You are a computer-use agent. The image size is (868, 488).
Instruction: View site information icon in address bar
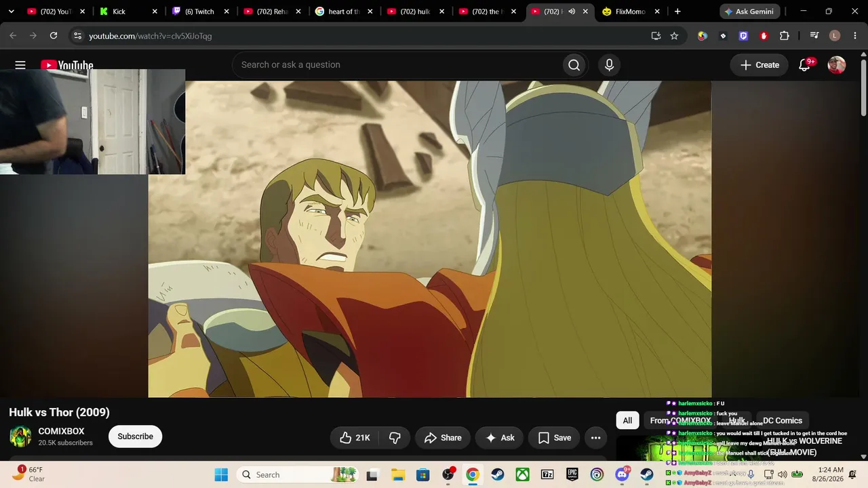click(x=77, y=36)
